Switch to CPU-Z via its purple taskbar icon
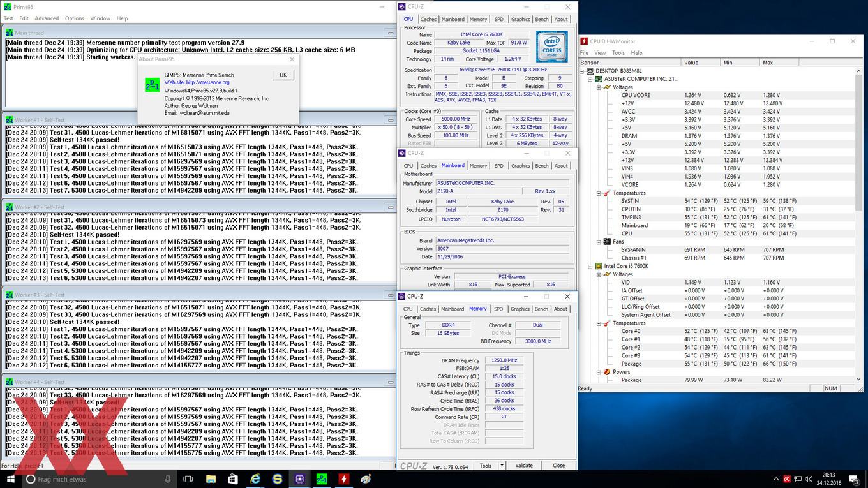This screenshot has height=488, width=868. 299,478
